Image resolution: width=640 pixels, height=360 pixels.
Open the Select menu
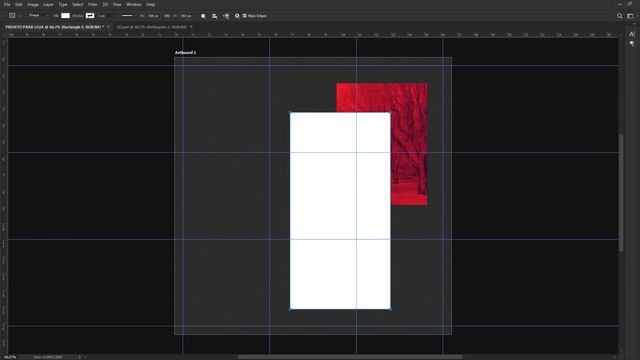78,4
